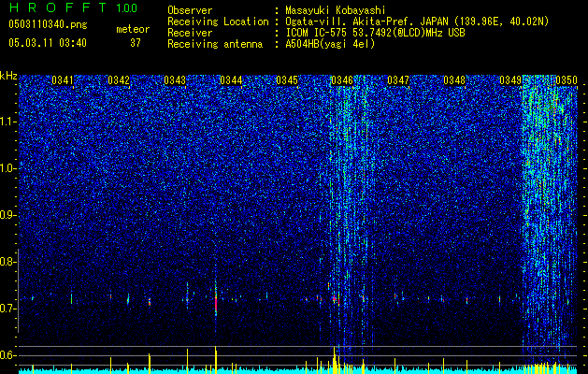The image size is (588, 374).
Task: Click the 0350 time marker
Action: click(566, 80)
